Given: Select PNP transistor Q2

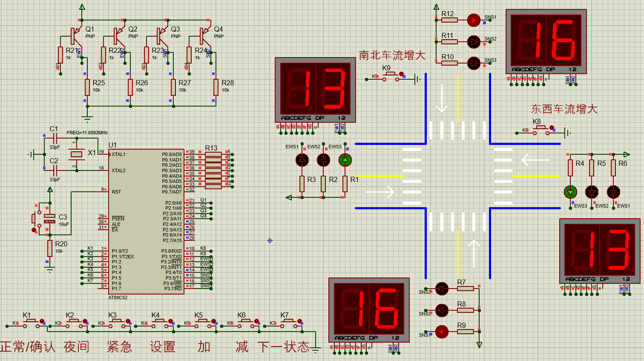Looking at the screenshot, I should point(119,36).
